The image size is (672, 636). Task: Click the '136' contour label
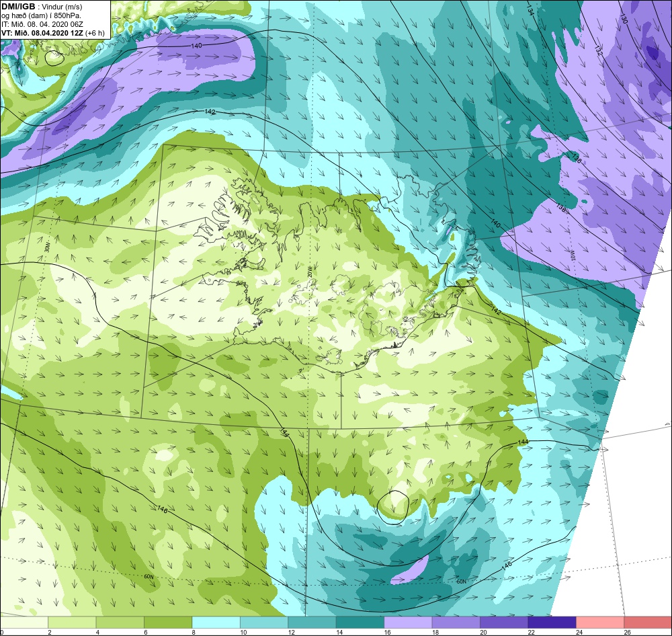577,158
